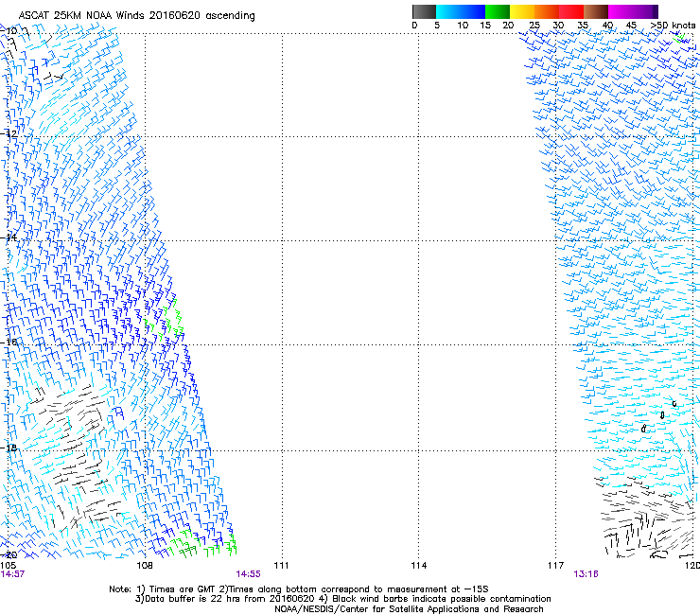
Task: Click the longitude label 114
Action: (x=418, y=566)
